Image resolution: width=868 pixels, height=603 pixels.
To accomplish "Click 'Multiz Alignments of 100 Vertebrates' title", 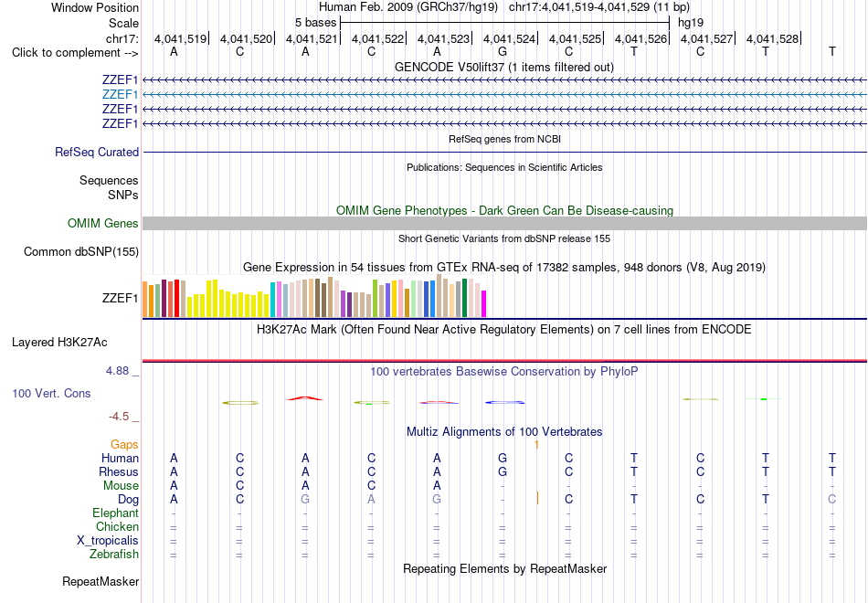I will pos(504,432).
